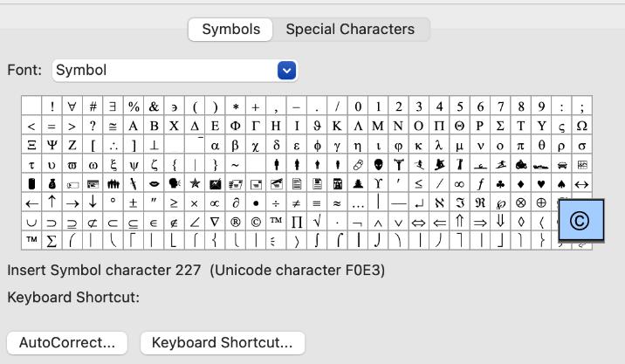625x364 pixels.
Task: Click the enlarged copyright symbol preview
Action: [581, 220]
